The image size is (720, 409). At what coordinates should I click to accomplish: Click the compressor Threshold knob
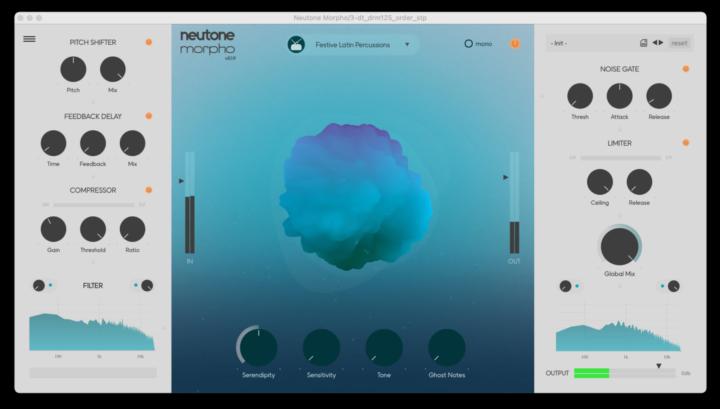click(93, 229)
